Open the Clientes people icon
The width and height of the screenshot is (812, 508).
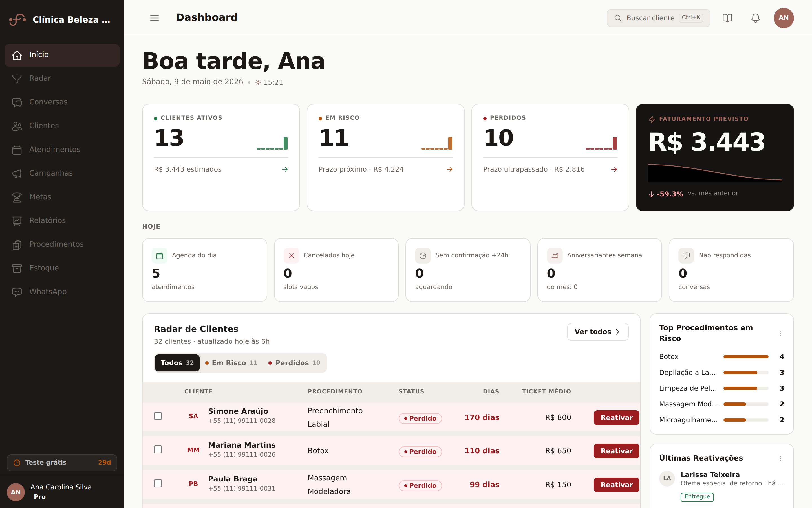tap(17, 126)
